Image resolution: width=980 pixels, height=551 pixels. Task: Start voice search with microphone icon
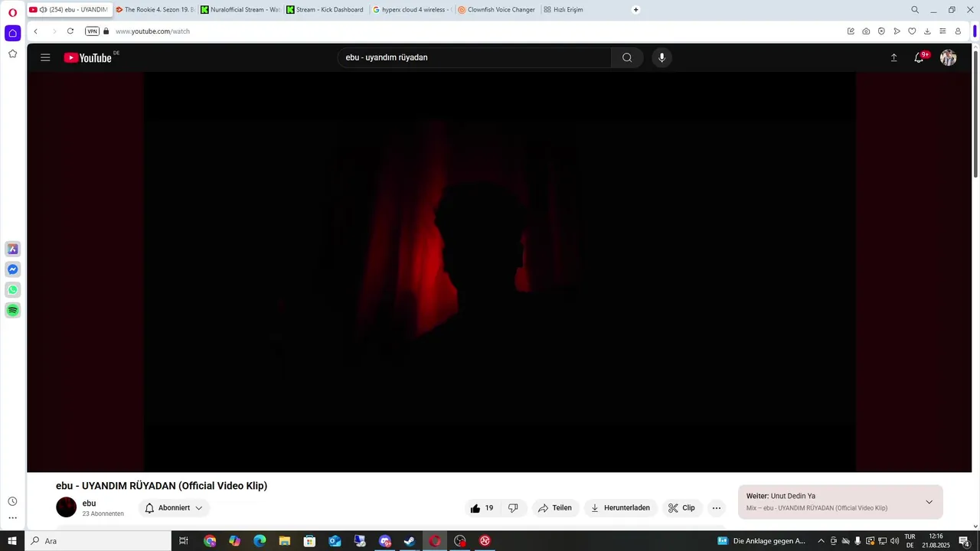tap(662, 57)
